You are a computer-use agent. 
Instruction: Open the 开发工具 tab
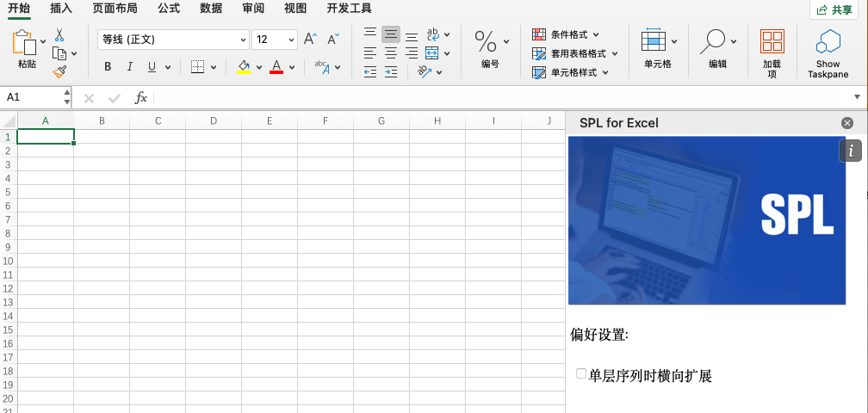coord(349,9)
